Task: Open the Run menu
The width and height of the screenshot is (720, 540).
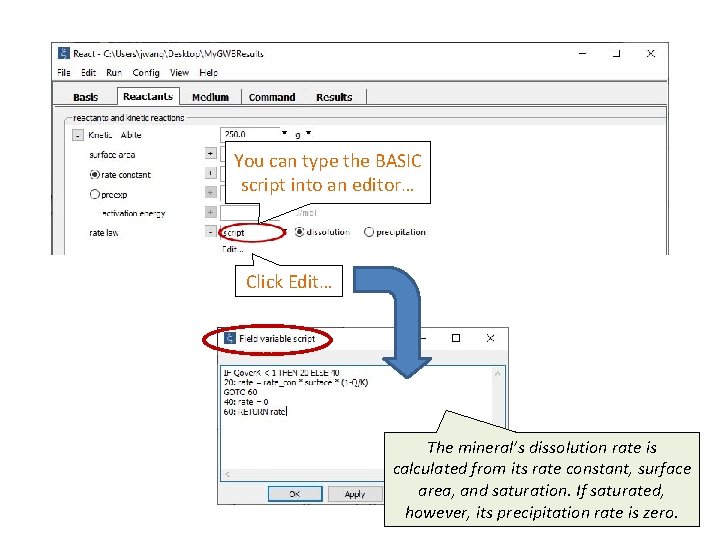Action: [x=114, y=73]
